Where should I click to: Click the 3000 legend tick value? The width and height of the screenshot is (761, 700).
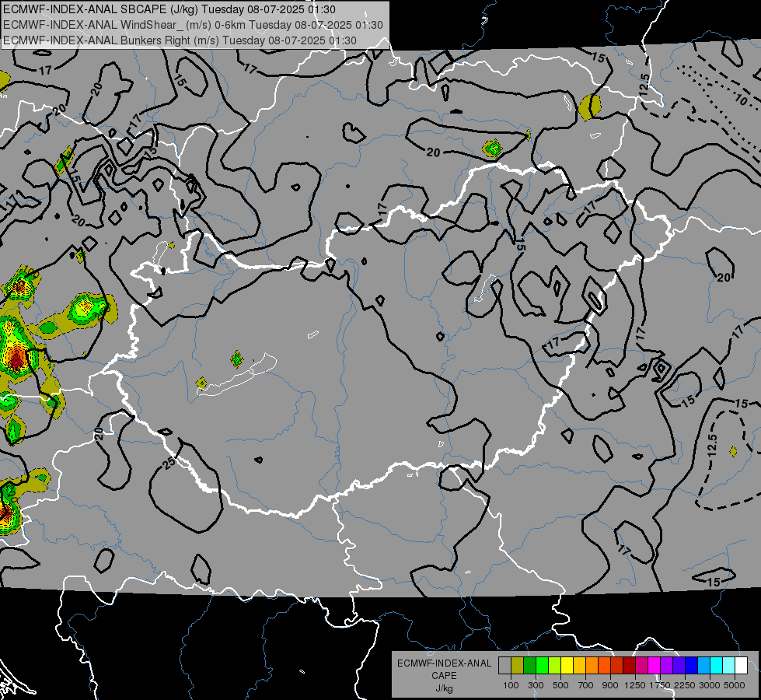tap(710, 685)
